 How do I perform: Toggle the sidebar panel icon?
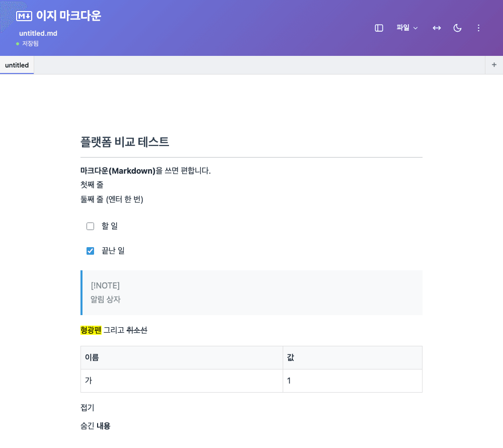[379, 28]
